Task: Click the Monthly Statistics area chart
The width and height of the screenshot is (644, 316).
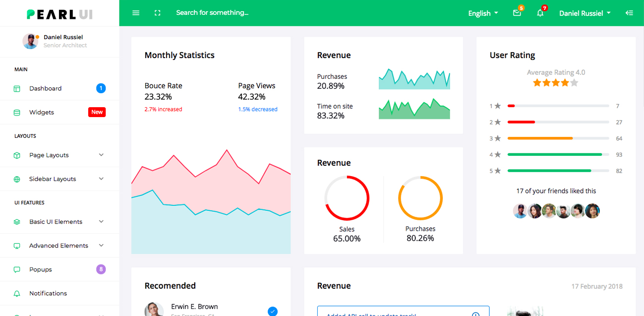Action: point(211,201)
